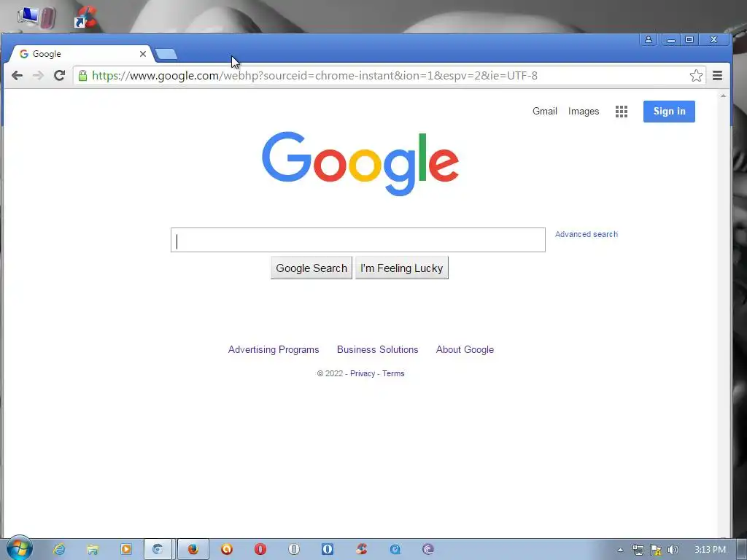Image resolution: width=747 pixels, height=560 pixels.
Task: Open the Google apps grid
Action: [622, 112]
